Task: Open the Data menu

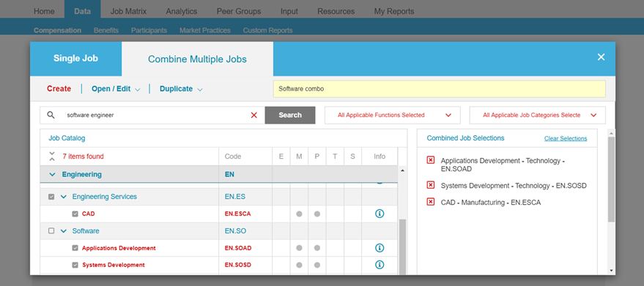Action: pyautogui.click(x=82, y=11)
